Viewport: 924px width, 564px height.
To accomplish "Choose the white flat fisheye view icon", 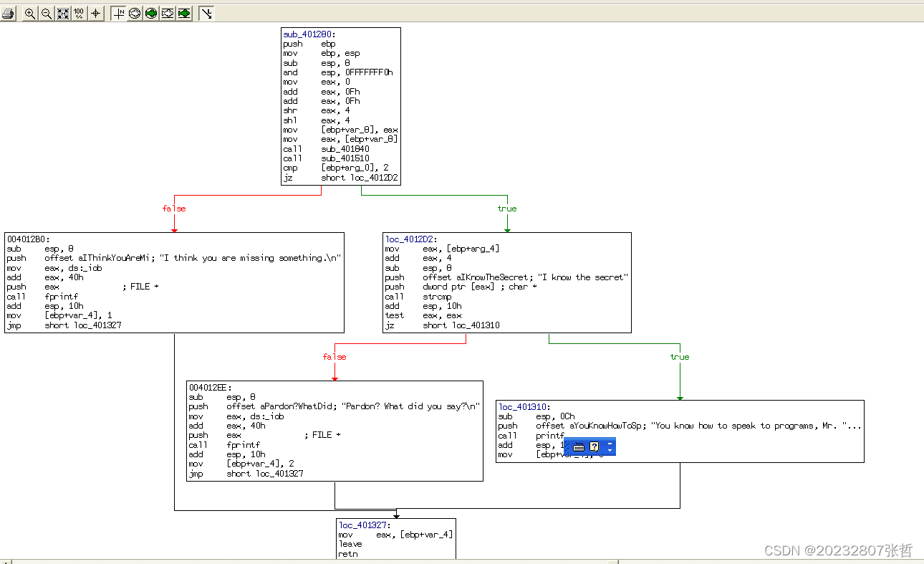I will 168,14.
